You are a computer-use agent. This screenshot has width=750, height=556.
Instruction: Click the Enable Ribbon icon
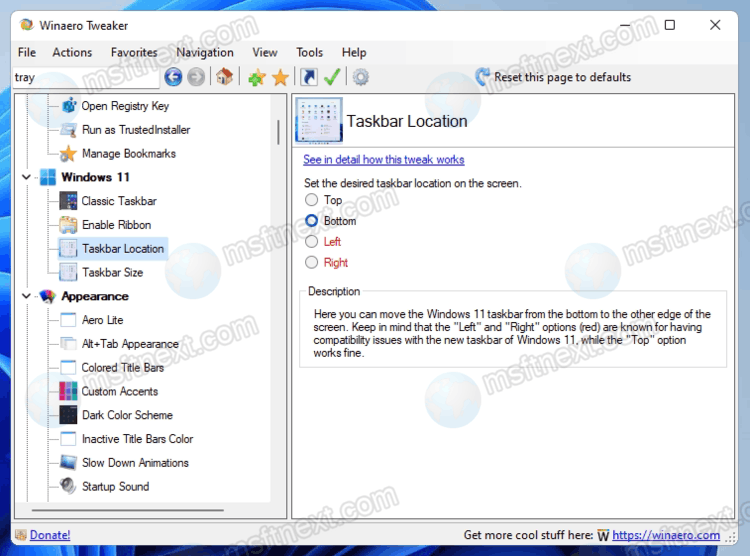coord(68,225)
